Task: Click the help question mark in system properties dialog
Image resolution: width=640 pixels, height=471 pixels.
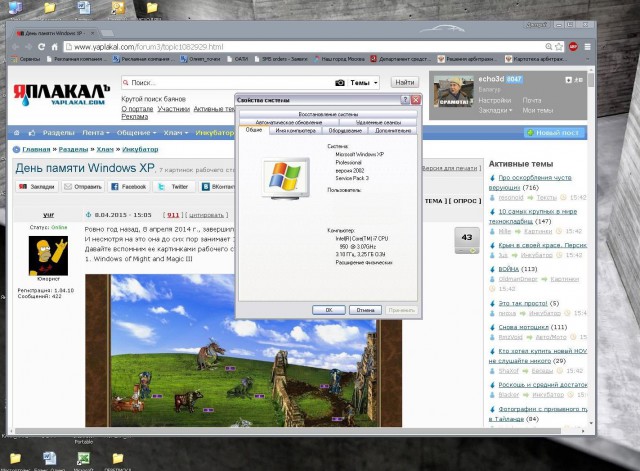Action: tap(405, 100)
